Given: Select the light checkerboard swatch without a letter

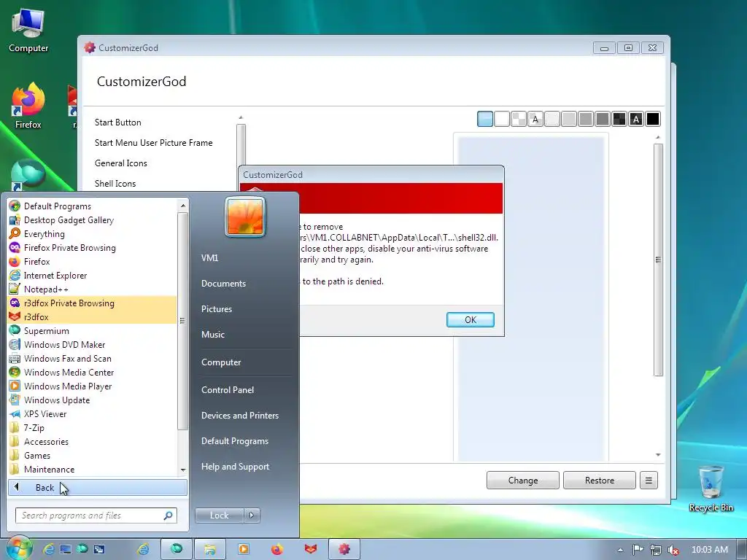Looking at the screenshot, I should (x=519, y=119).
